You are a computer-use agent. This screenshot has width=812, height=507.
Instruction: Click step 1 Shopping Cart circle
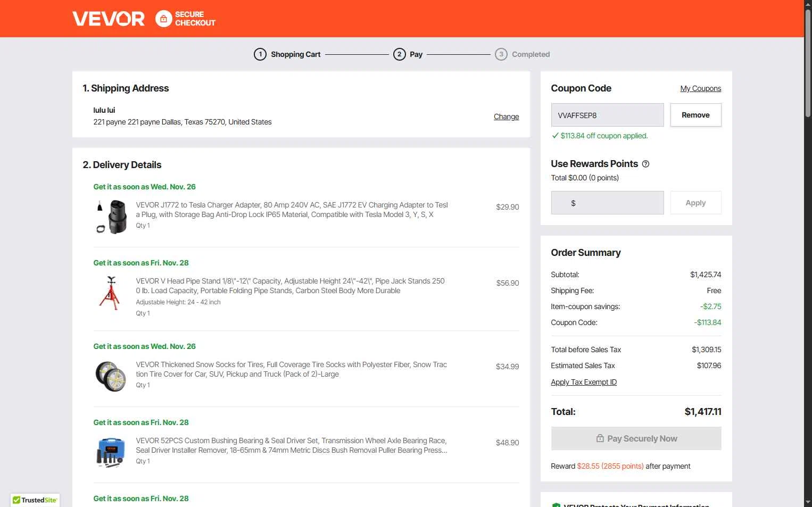click(x=260, y=54)
